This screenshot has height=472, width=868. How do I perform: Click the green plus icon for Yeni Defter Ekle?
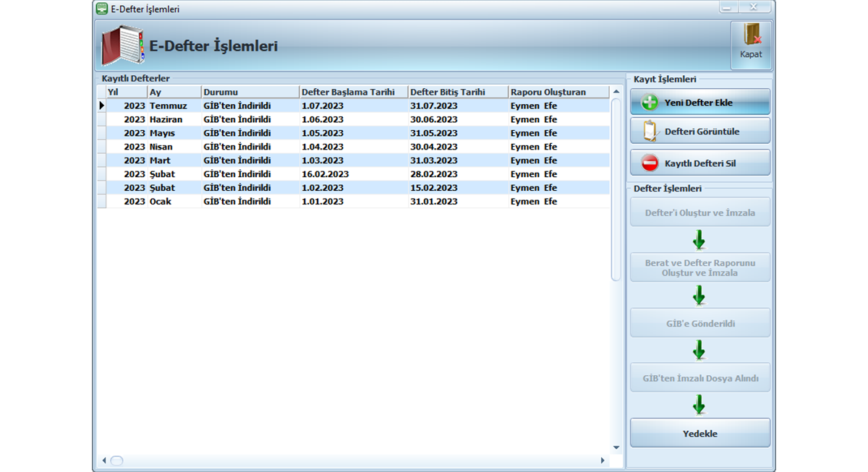(650, 103)
